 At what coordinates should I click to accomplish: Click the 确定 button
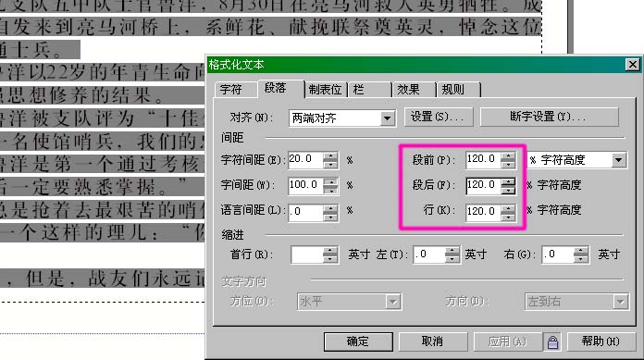pyautogui.click(x=358, y=341)
